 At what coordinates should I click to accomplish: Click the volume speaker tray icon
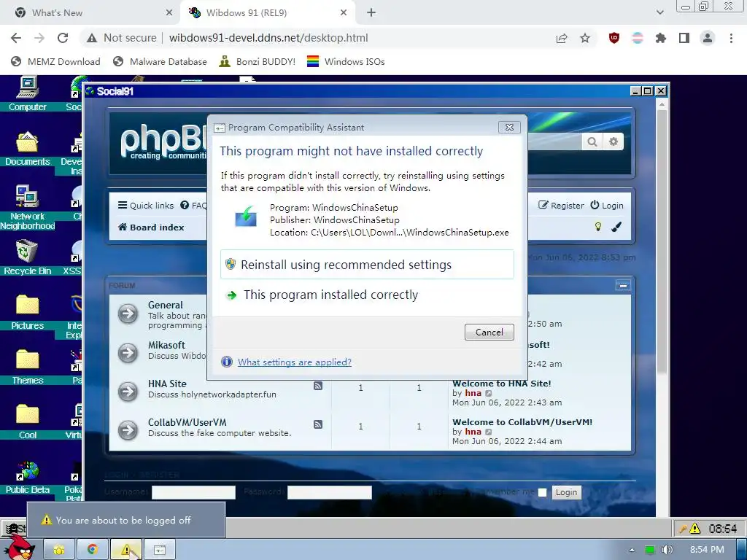[x=667, y=550]
